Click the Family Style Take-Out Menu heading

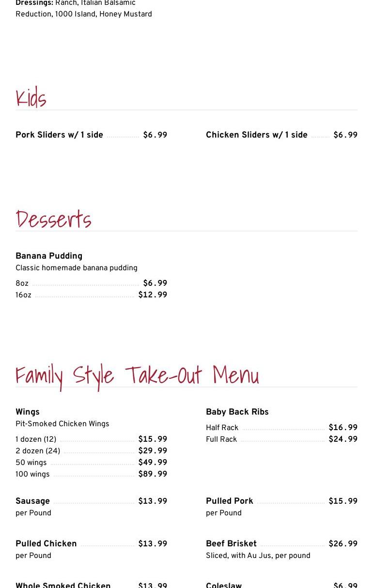point(137,375)
